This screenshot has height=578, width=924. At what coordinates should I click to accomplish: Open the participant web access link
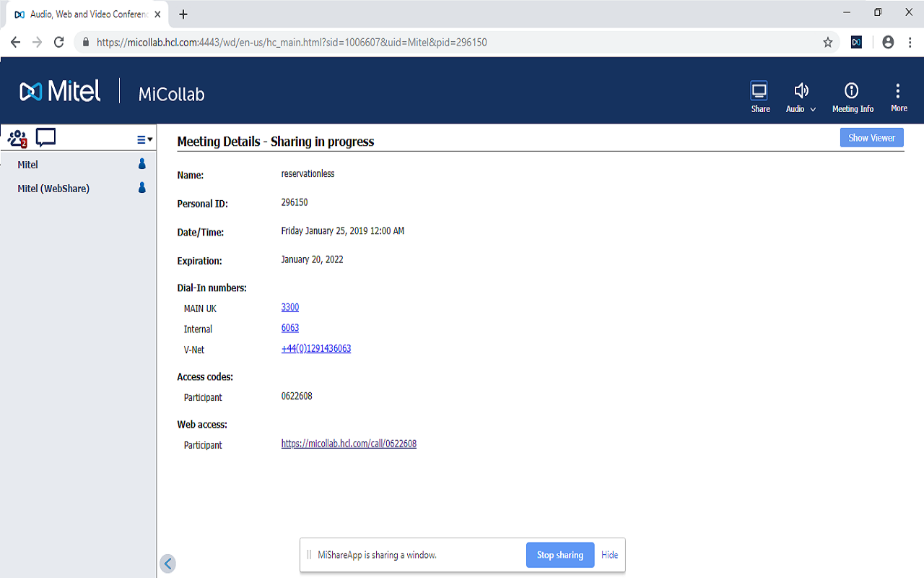click(349, 443)
